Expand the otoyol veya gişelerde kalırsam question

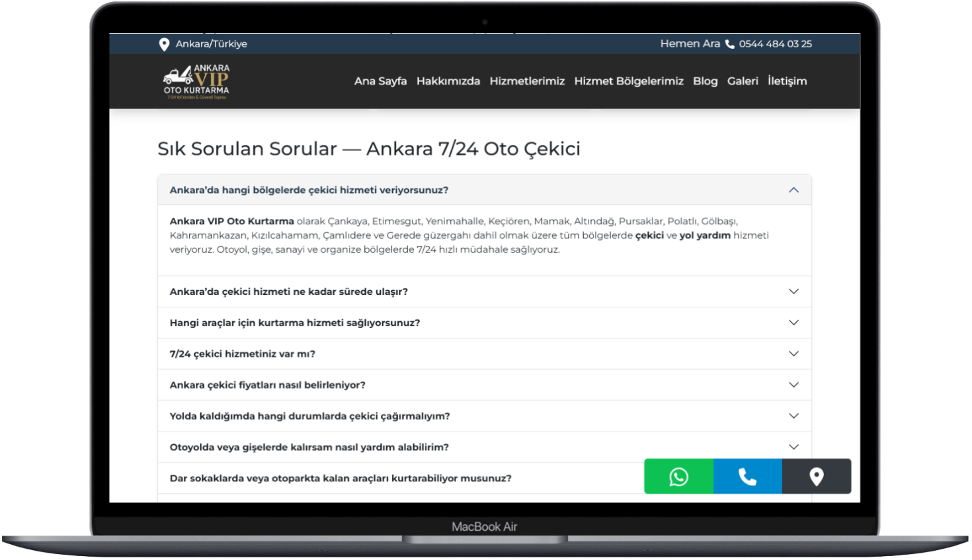point(484,447)
